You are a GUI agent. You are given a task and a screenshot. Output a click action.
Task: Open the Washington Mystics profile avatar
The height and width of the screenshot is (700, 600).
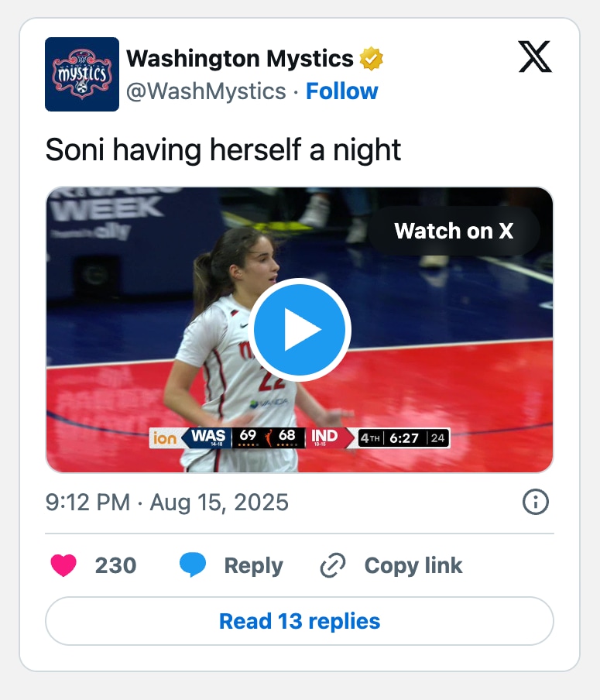(x=82, y=74)
